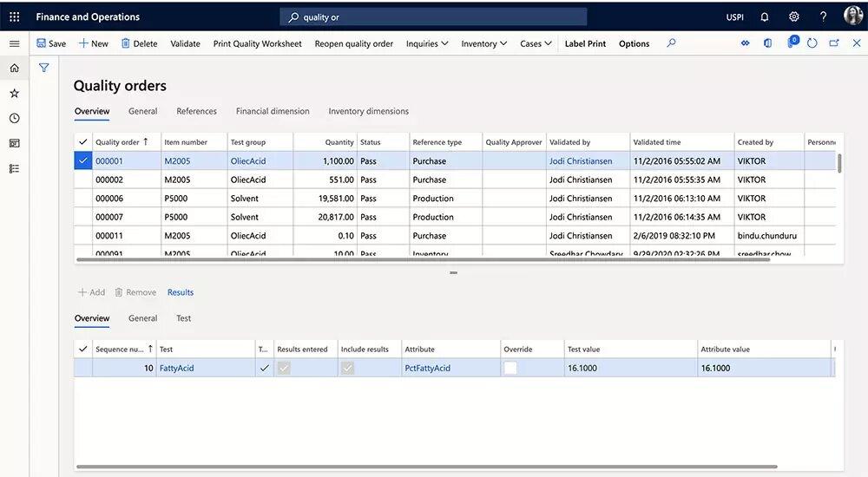Click lower grid horizontal scrollbar
The width and height of the screenshot is (868, 477).
426,467
